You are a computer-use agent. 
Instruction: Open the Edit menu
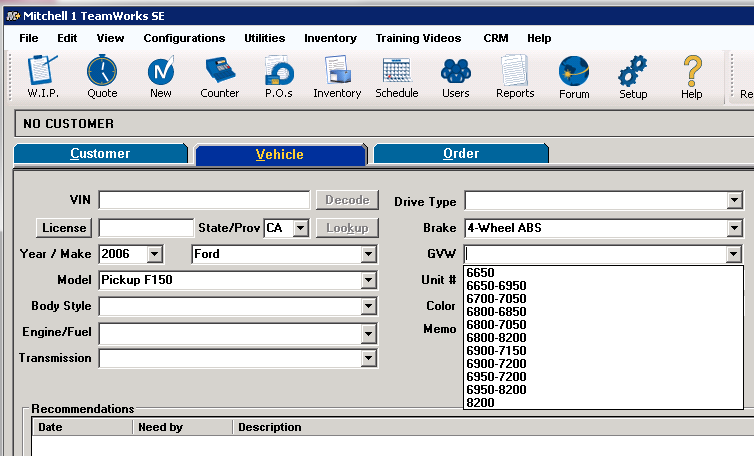click(x=67, y=38)
